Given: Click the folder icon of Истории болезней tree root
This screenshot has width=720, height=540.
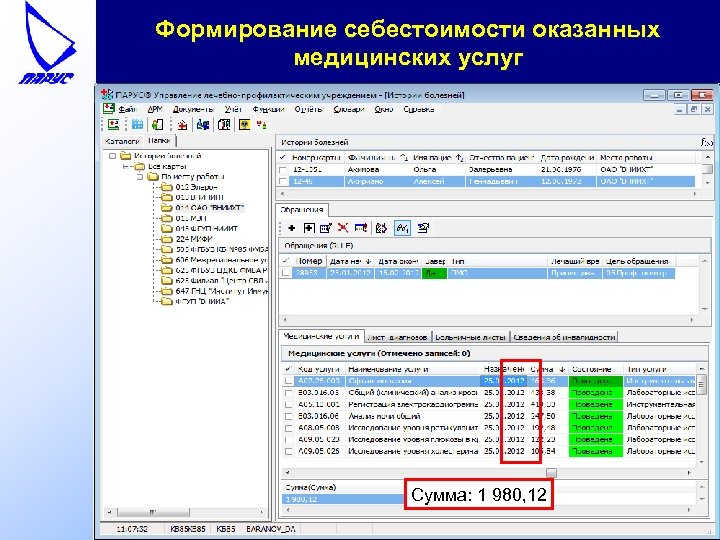Looking at the screenshot, I should coord(126,156).
